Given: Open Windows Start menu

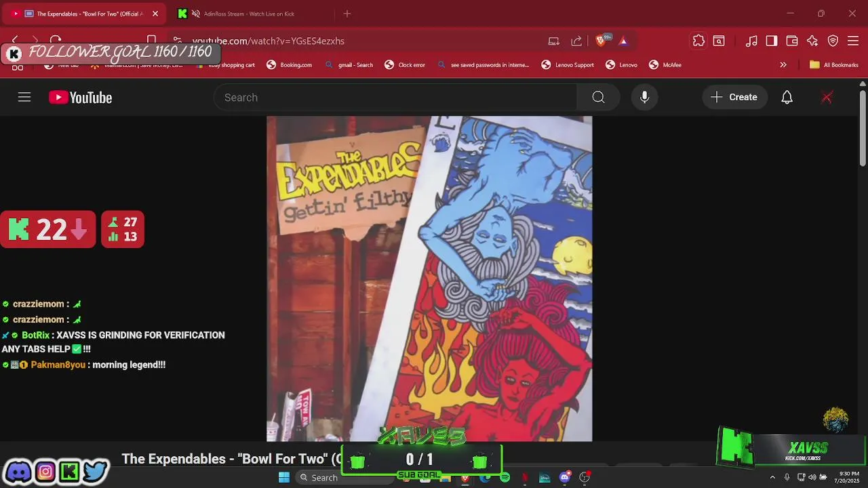Looking at the screenshot, I should tap(284, 478).
